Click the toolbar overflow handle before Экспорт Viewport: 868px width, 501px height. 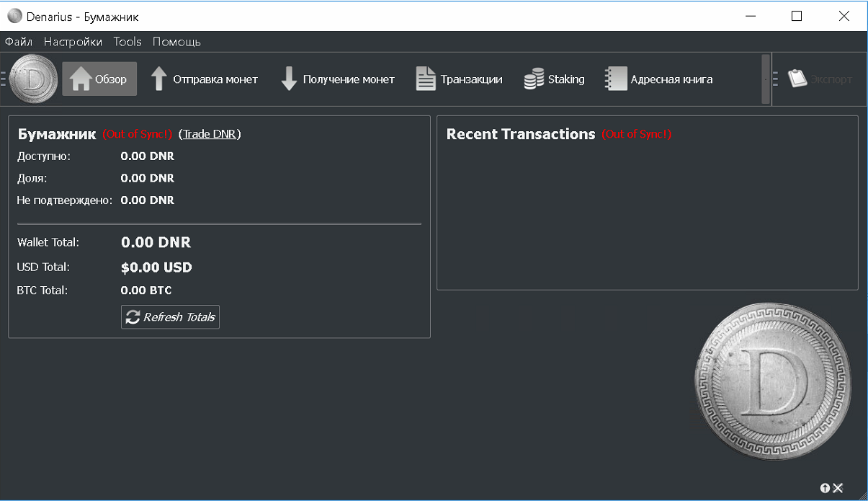click(766, 79)
